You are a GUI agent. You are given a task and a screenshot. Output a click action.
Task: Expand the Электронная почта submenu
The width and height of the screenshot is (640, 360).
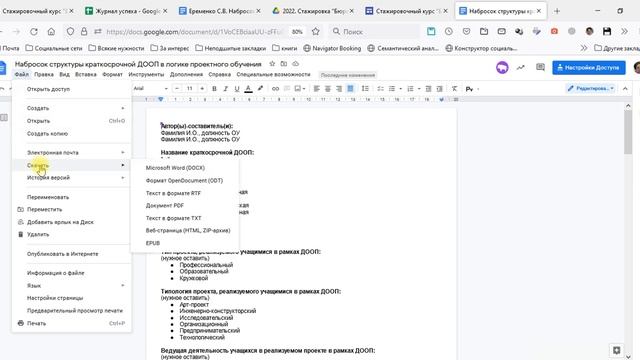tap(72, 153)
